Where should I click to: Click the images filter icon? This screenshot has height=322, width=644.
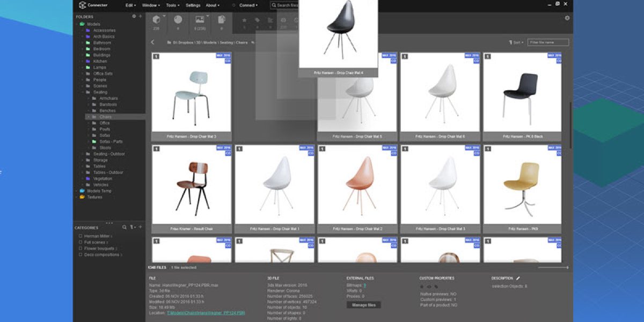(200, 20)
